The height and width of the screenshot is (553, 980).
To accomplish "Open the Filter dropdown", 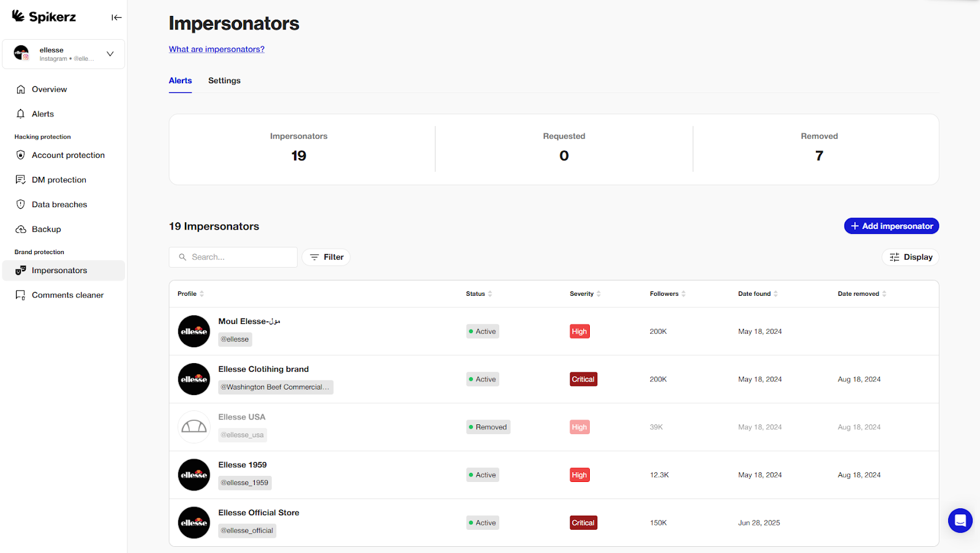I will pyautogui.click(x=326, y=257).
